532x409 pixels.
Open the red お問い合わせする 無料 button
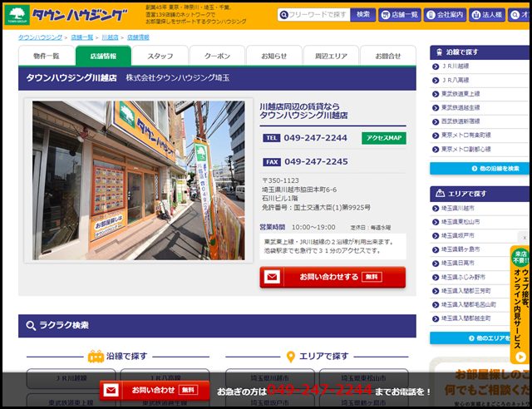coord(332,277)
